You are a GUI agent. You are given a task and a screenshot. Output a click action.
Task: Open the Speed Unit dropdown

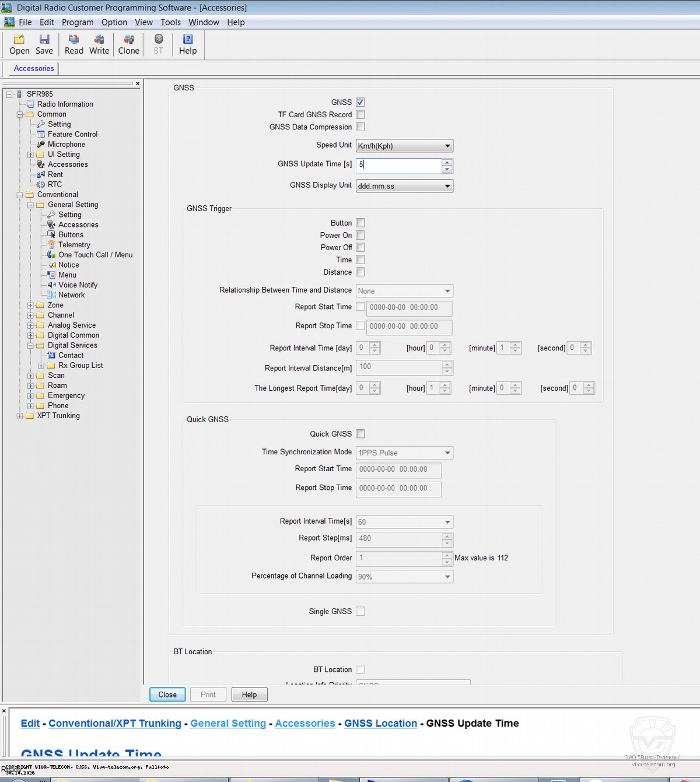404,146
